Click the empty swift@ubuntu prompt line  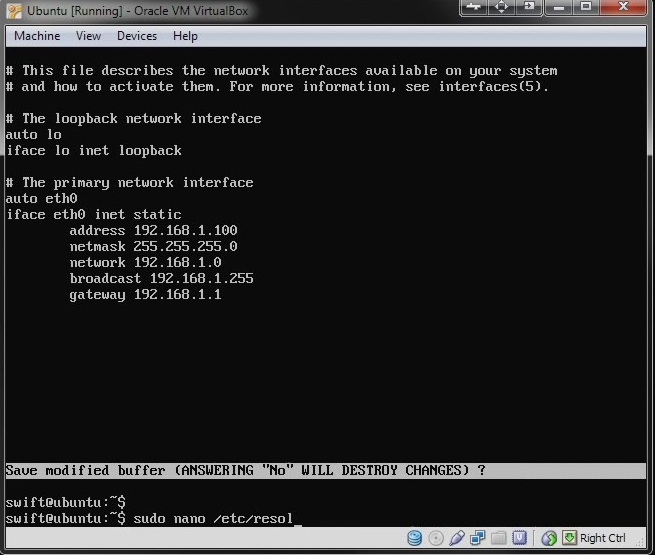(66, 502)
